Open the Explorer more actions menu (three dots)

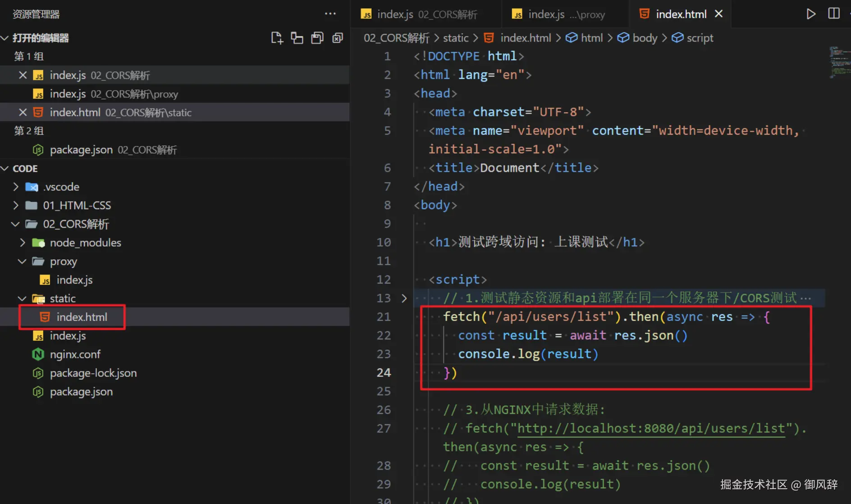click(330, 14)
